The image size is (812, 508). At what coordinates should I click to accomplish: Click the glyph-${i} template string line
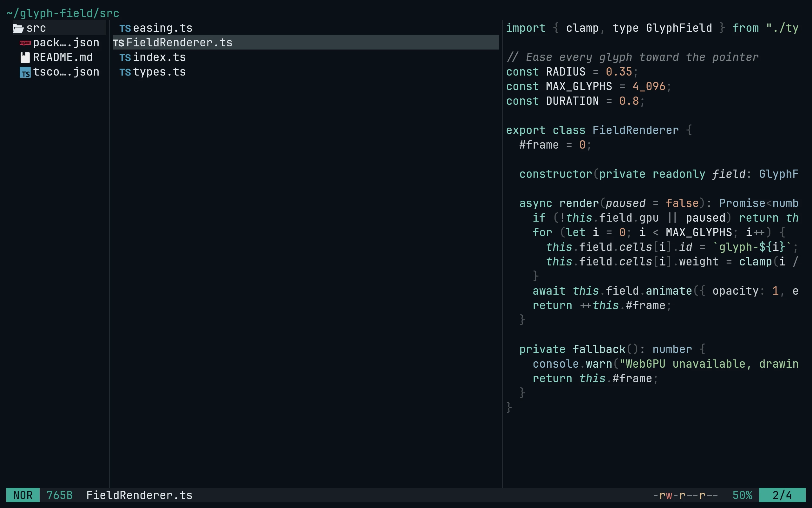672,247
